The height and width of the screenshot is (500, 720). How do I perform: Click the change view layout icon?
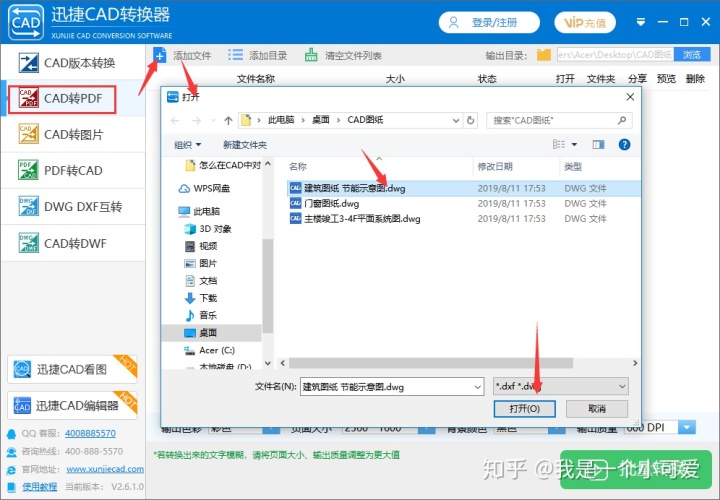559,145
